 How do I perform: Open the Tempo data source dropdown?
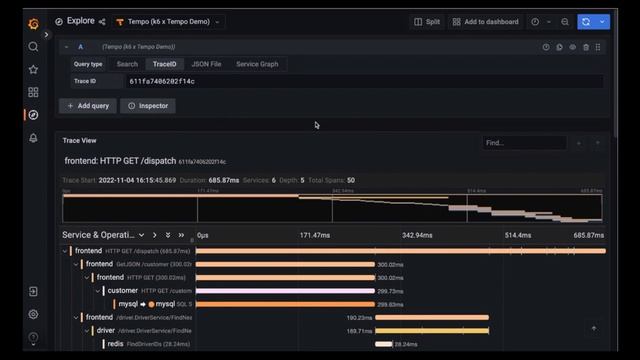[168, 22]
